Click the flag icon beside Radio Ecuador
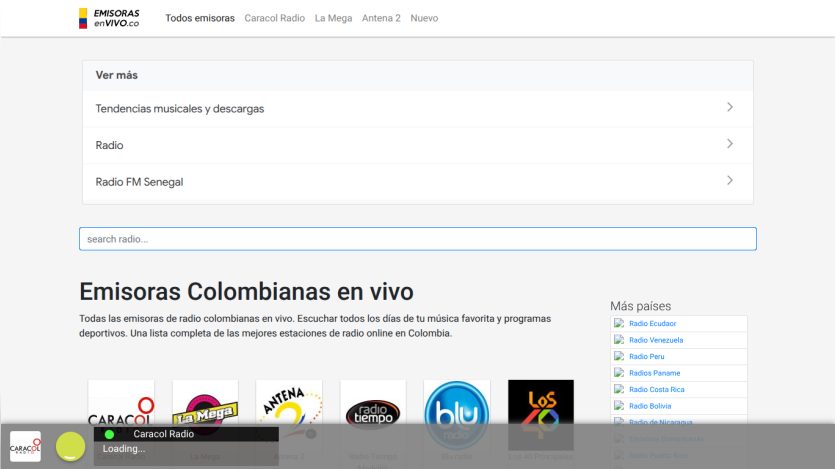 tap(619, 323)
